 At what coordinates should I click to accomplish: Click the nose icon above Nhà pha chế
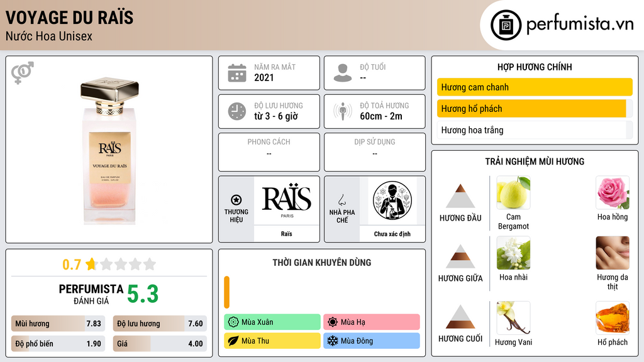[x=341, y=200]
